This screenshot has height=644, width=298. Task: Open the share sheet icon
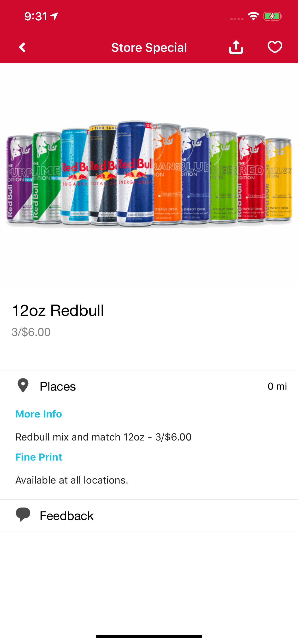[x=236, y=47]
